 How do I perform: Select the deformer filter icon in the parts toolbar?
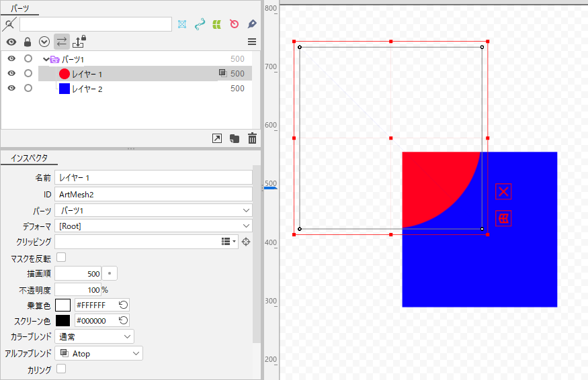182,24
